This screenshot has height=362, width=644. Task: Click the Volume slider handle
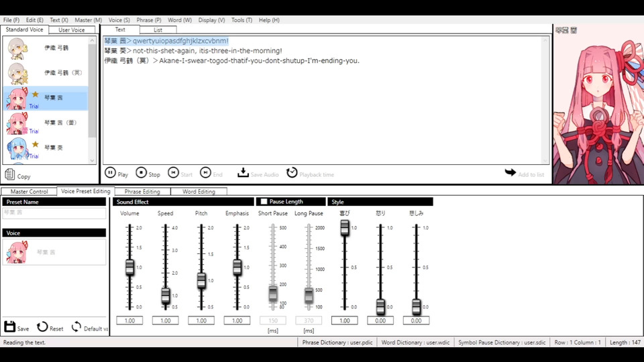click(x=129, y=267)
